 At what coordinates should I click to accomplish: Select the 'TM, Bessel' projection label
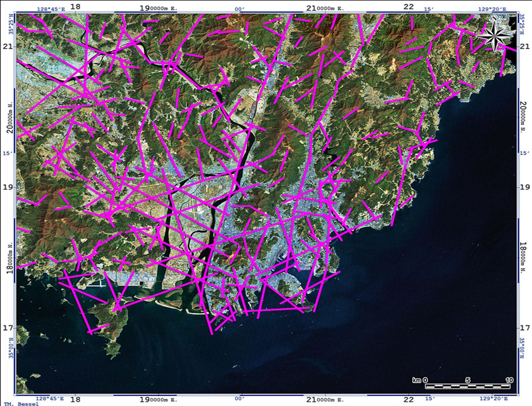[x=21, y=404]
